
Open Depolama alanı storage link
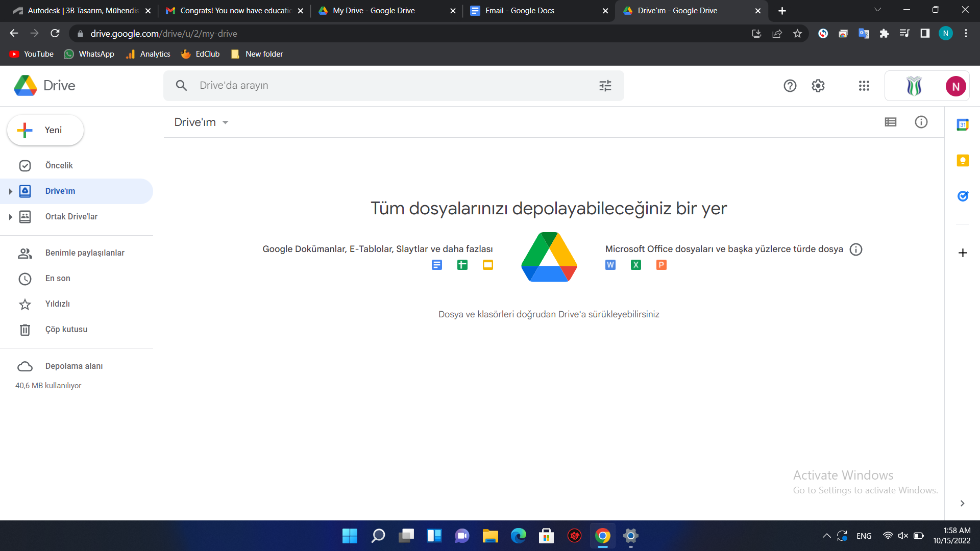point(74,366)
